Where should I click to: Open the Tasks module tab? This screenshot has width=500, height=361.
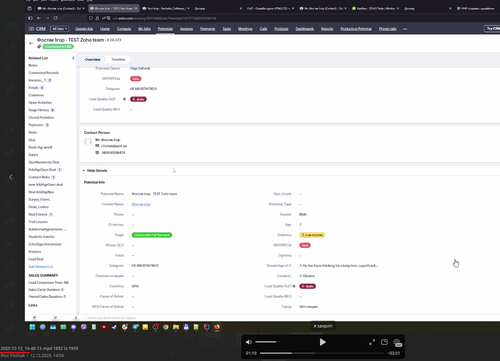(227, 29)
